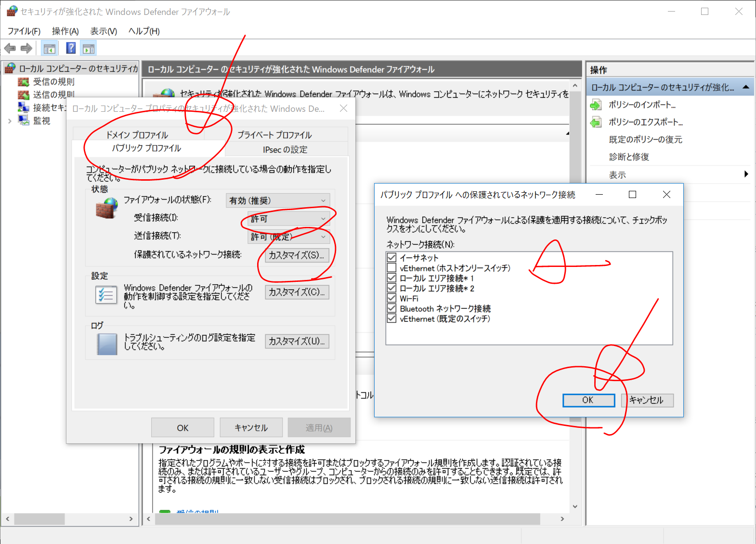
Task: Switch to the プライベート プロファイル tab
Action: click(274, 135)
